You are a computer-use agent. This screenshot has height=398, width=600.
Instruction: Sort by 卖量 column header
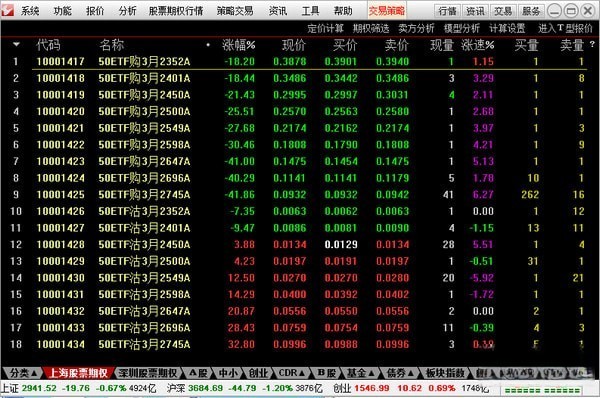(x=572, y=45)
